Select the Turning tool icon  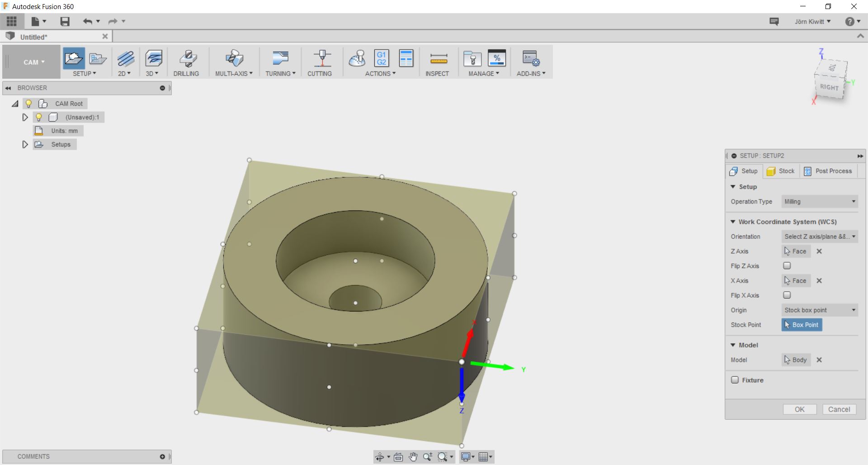click(280, 59)
